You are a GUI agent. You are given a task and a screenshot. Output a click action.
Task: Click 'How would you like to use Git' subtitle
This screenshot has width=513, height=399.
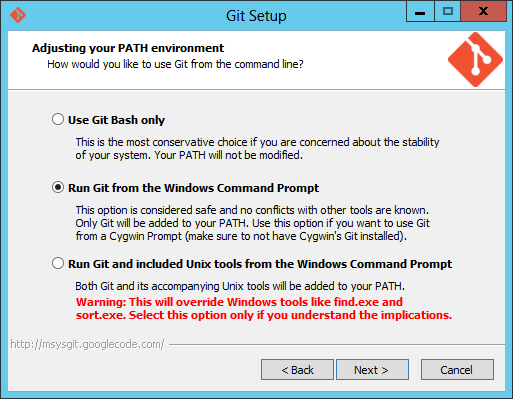175,64
